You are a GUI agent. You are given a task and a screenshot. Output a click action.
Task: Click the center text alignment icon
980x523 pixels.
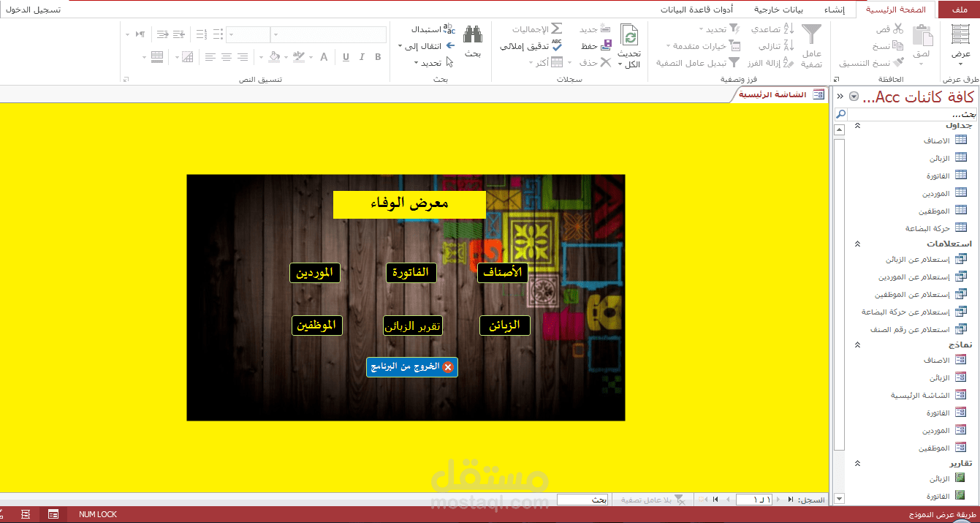227,57
